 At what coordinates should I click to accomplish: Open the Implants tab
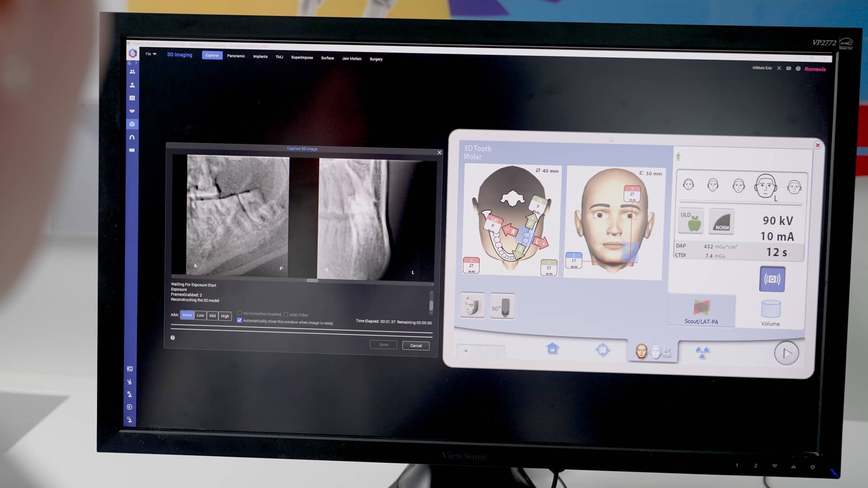(260, 56)
